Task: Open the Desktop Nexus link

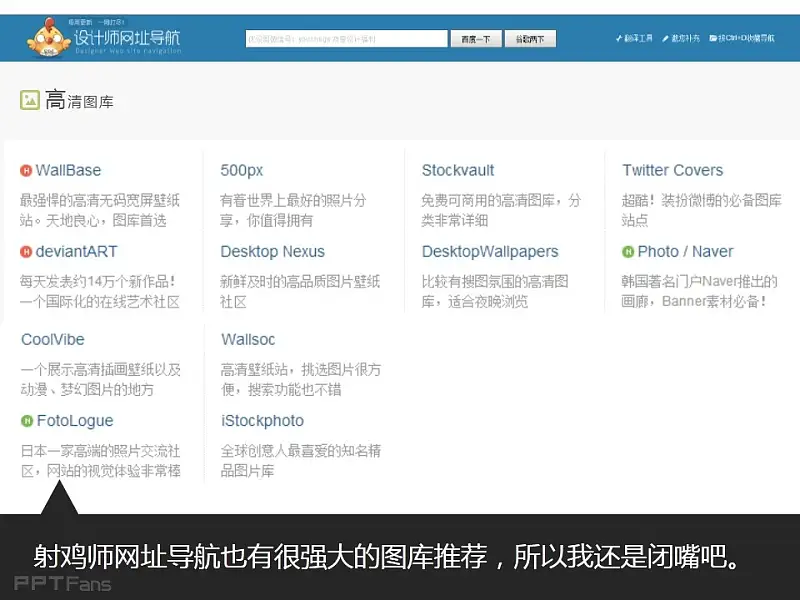Action: pos(272,252)
